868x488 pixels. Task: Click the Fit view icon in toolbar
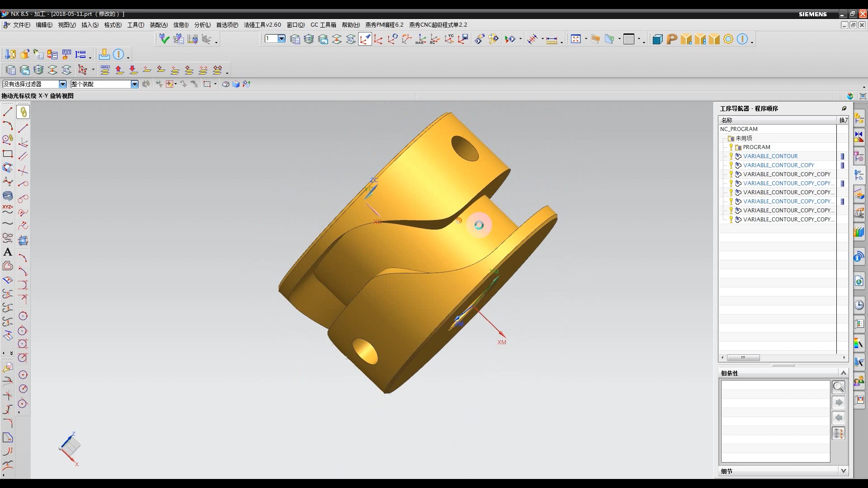tap(576, 39)
